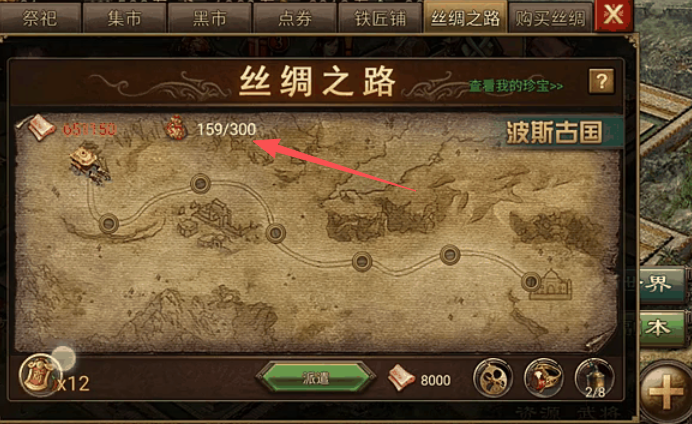Select the first waypoint node on route

[x=109, y=224]
